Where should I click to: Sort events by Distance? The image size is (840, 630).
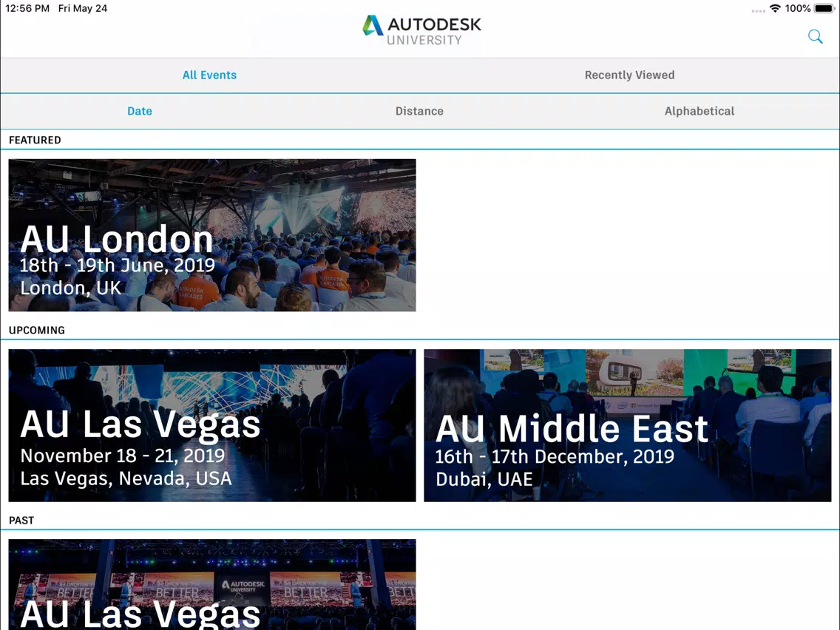[x=419, y=111]
